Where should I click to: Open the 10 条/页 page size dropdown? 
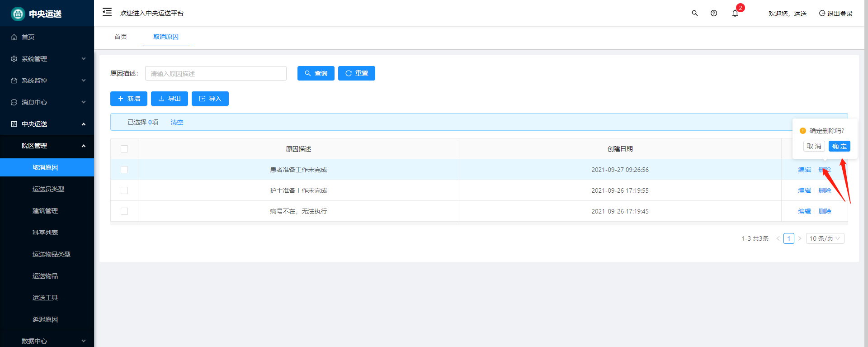pos(825,238)
